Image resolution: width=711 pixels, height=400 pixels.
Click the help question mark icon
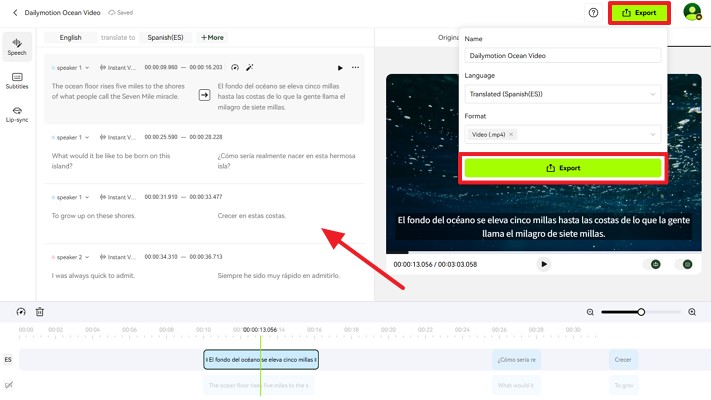tap(593, 13)
